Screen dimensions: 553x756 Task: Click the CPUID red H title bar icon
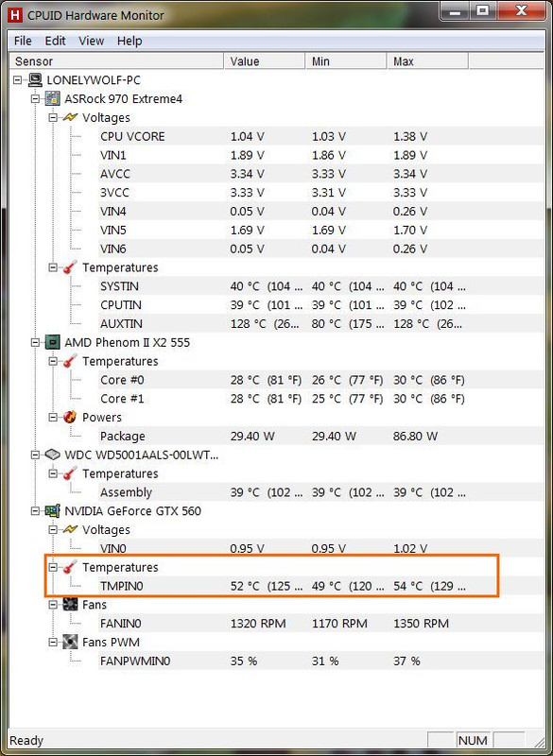point(15,15)
